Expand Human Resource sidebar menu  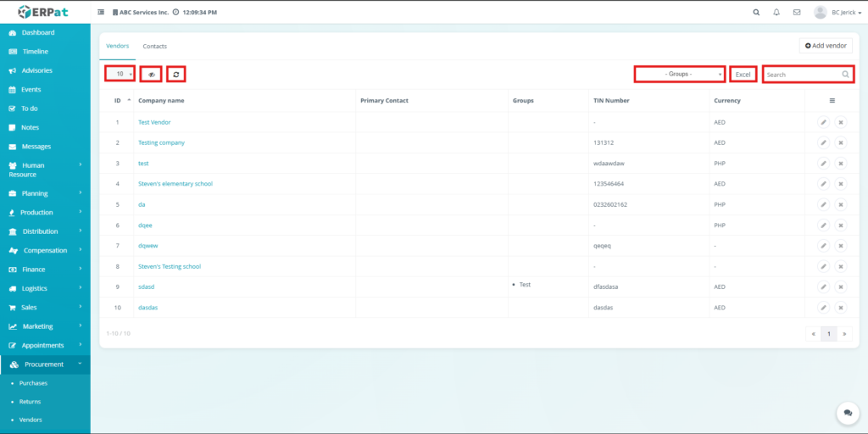point(46,170)
